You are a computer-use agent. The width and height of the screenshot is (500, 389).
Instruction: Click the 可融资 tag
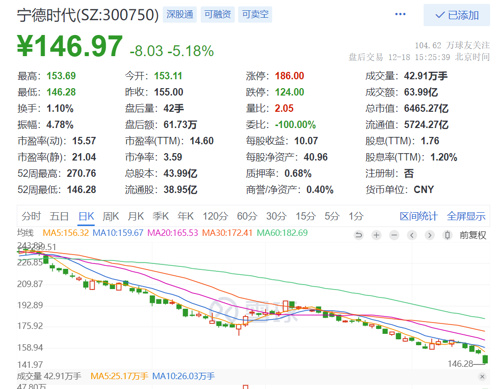(x=217, y=14)
